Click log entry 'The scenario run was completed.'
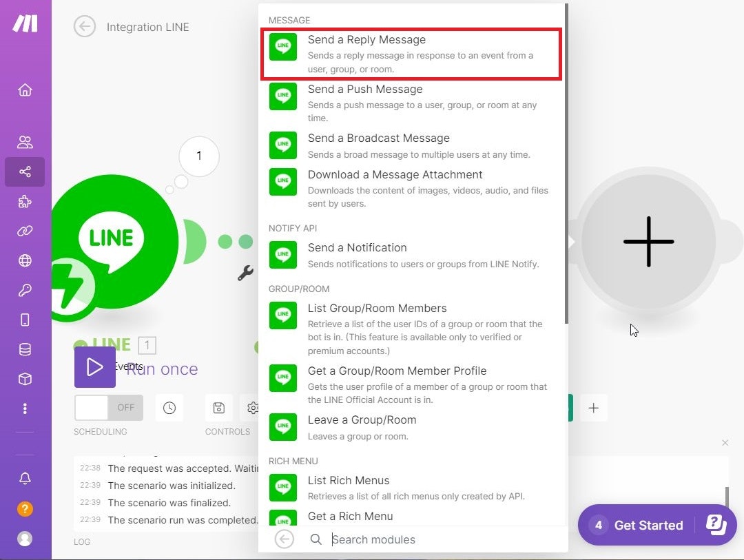The image size is (744, 560). click(183, 519)
